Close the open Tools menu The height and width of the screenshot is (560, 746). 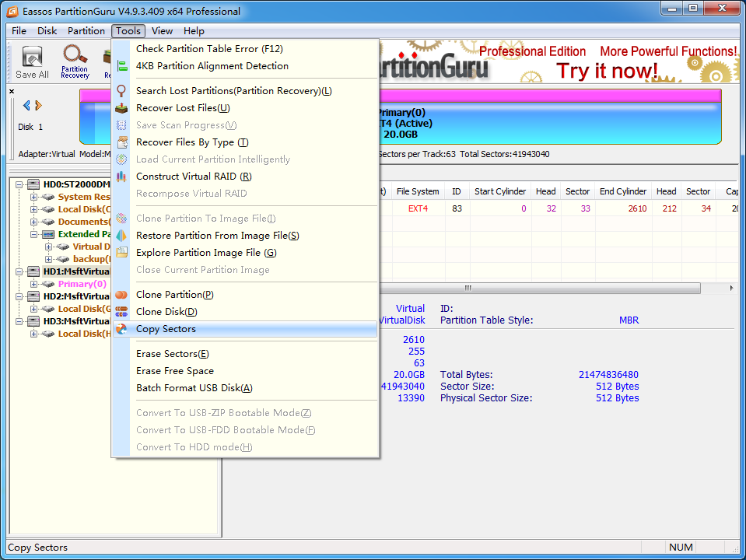pos(128,31)
